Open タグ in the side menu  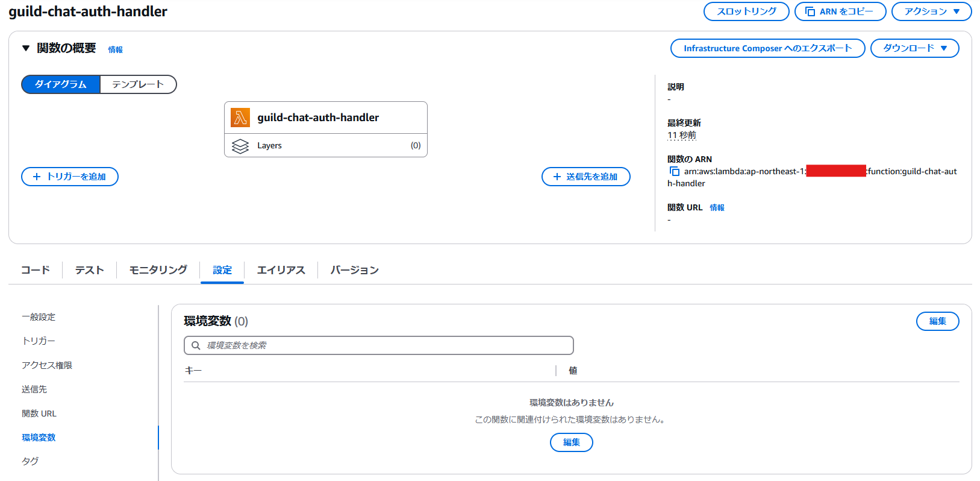point(30,461)
